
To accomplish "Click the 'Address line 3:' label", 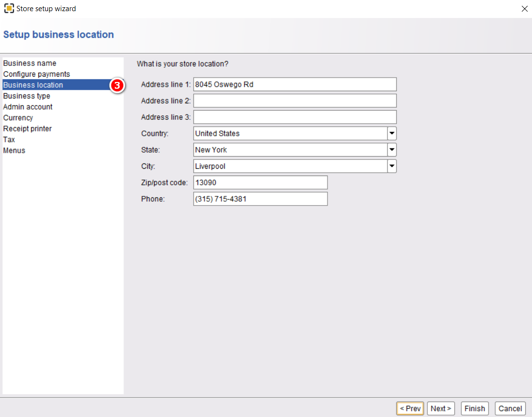I will click(x=166, y=117).
